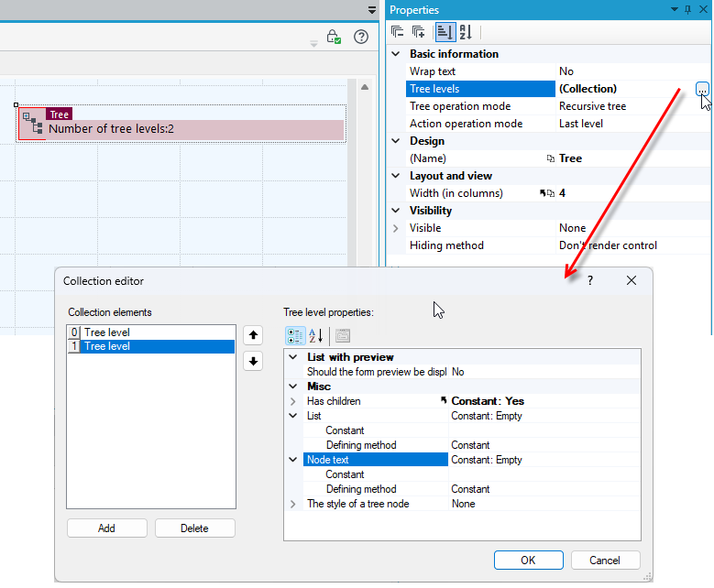Click the Delete button
714x588 pixels.
(x=195, y=528)
